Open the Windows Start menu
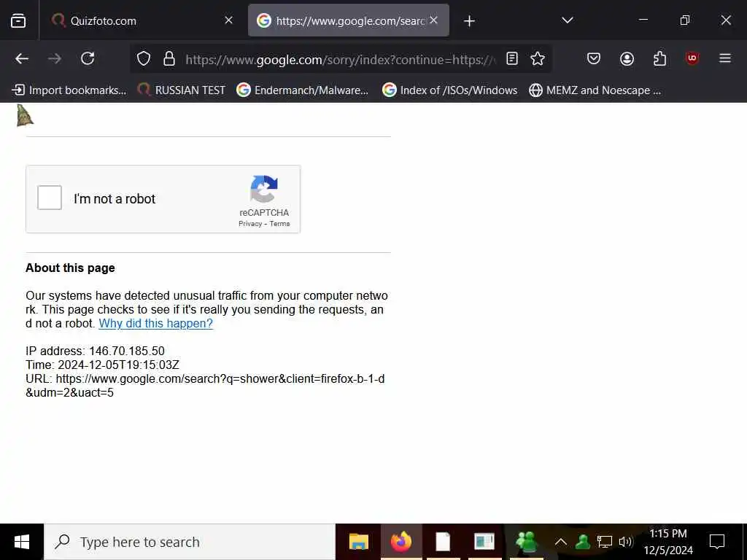This screenshot has height=560, width=747. [x=22, y=542]
